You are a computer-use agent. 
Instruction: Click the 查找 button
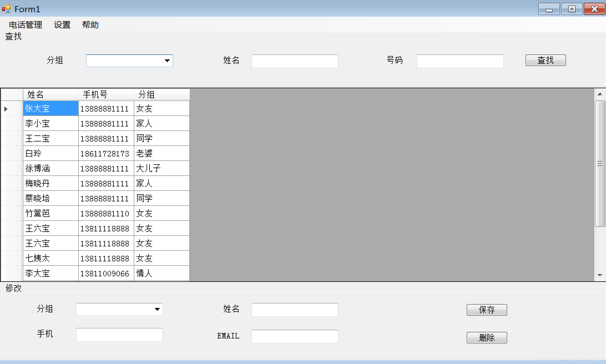coord(546,60)
